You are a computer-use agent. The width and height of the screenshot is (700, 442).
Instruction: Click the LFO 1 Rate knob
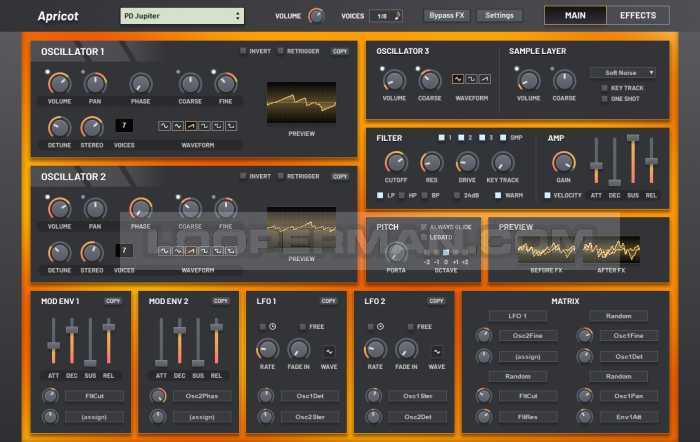point(267,349)
